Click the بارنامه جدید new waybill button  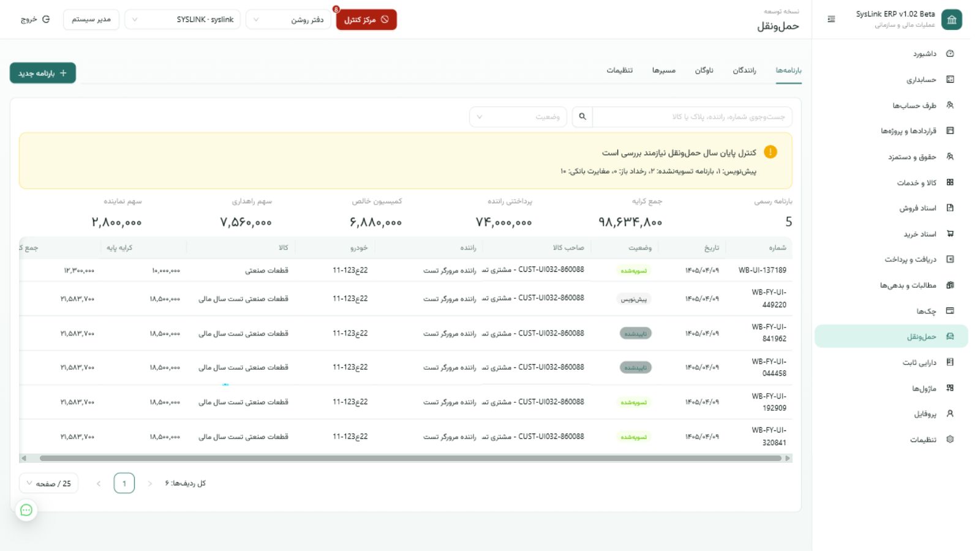43,73
